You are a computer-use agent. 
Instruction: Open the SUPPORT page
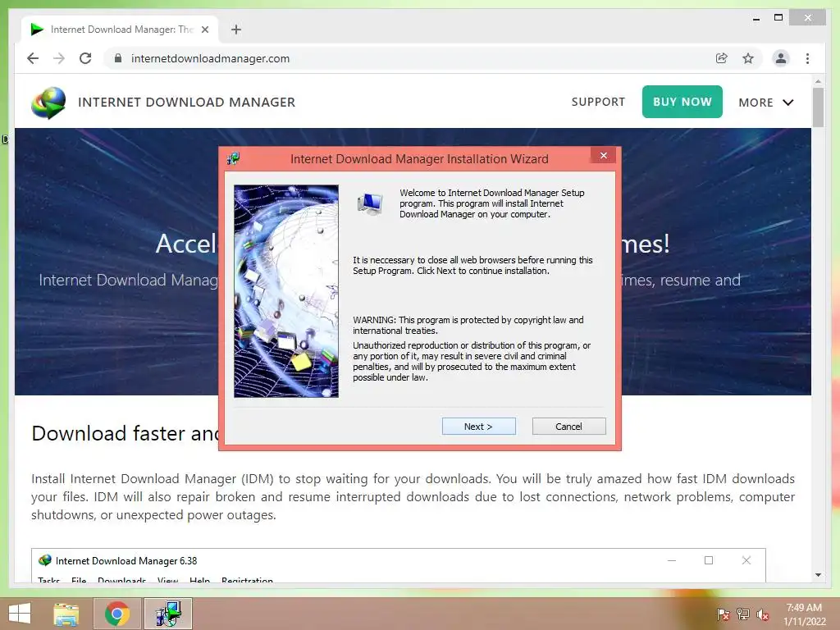[598, 102]
